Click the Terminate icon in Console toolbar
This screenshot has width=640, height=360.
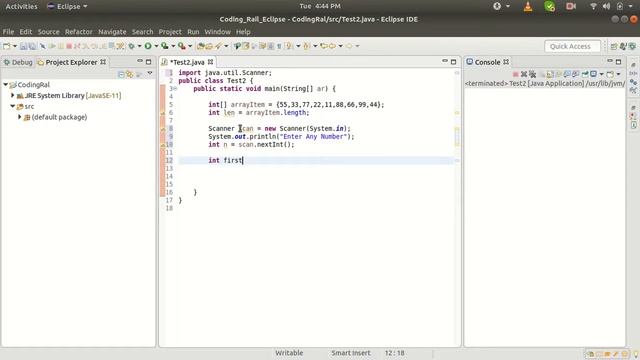(516, 74)
